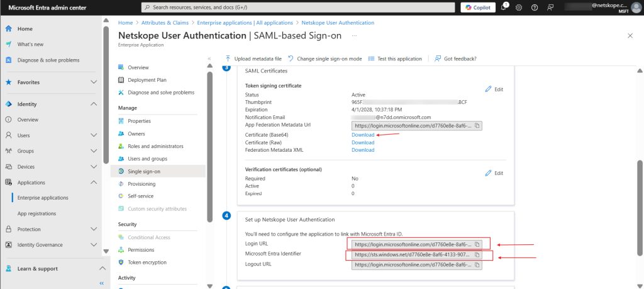Click Got feedback? in toolbar
The image size is (644, 289).
(455, 59)
